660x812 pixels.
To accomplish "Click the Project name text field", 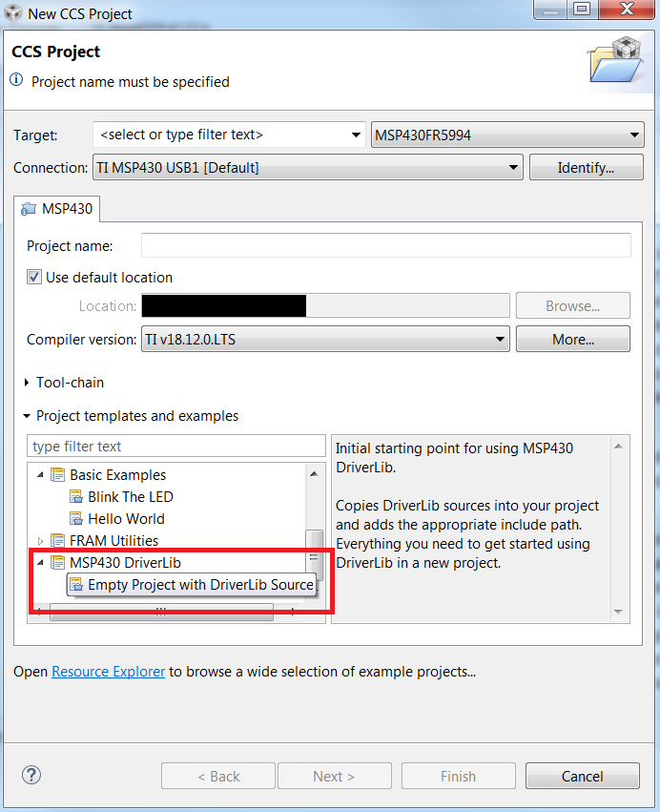I will [x=385, y=245].
